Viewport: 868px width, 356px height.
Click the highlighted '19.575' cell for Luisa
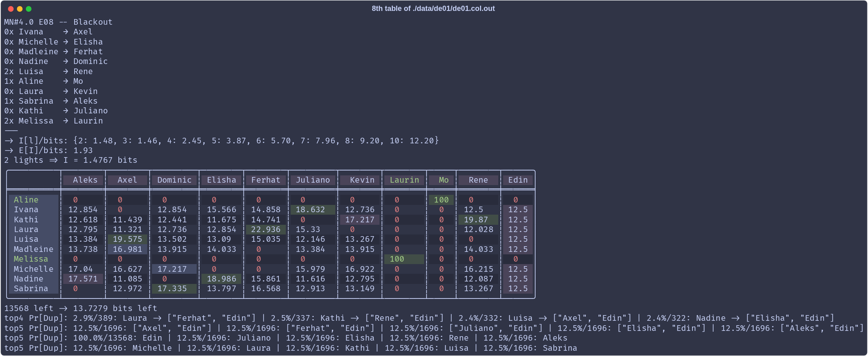point(127,239)
